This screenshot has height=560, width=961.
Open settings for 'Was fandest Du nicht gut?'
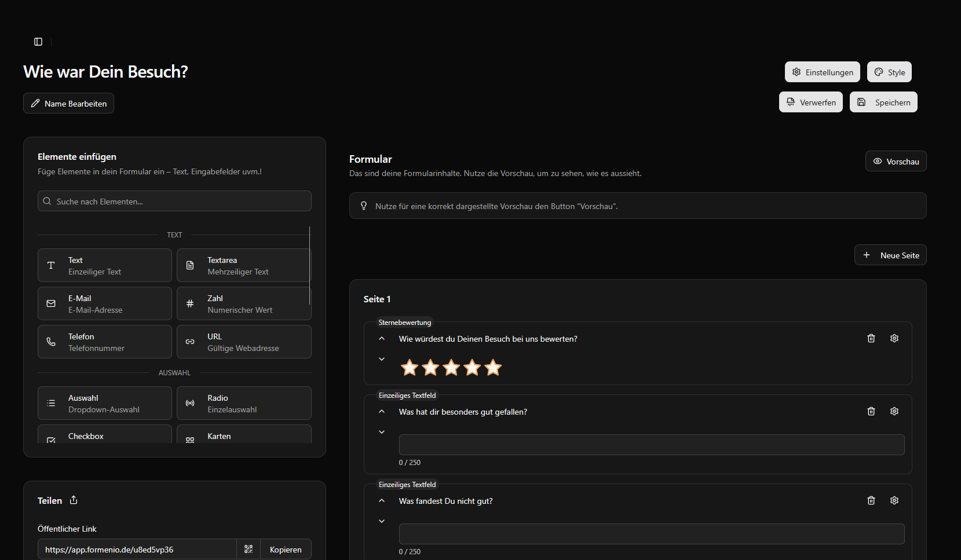pyautogui.click(x=894, y=500)
